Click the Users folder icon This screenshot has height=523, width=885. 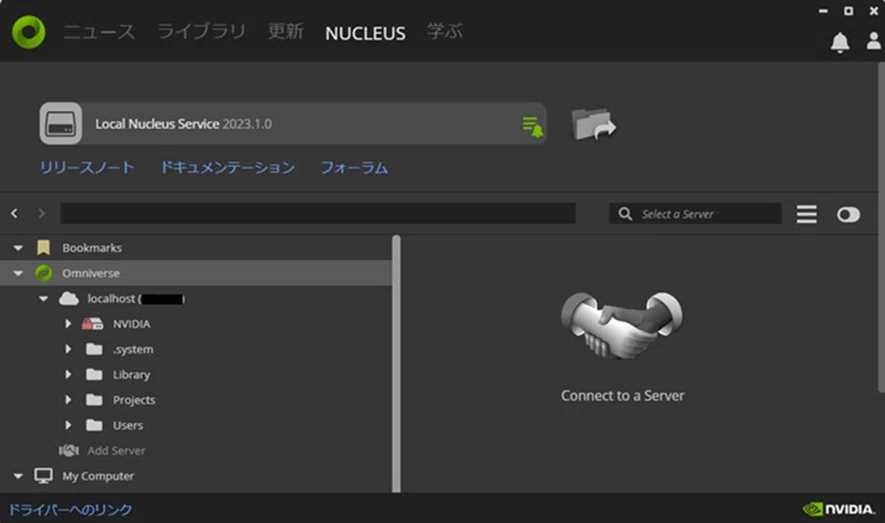[94, 425]
